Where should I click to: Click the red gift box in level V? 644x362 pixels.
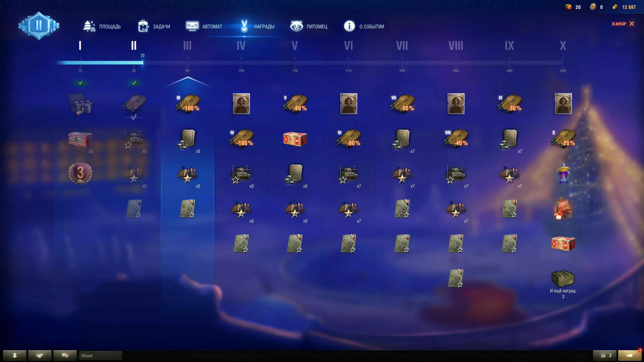click(x=295, y=139)
